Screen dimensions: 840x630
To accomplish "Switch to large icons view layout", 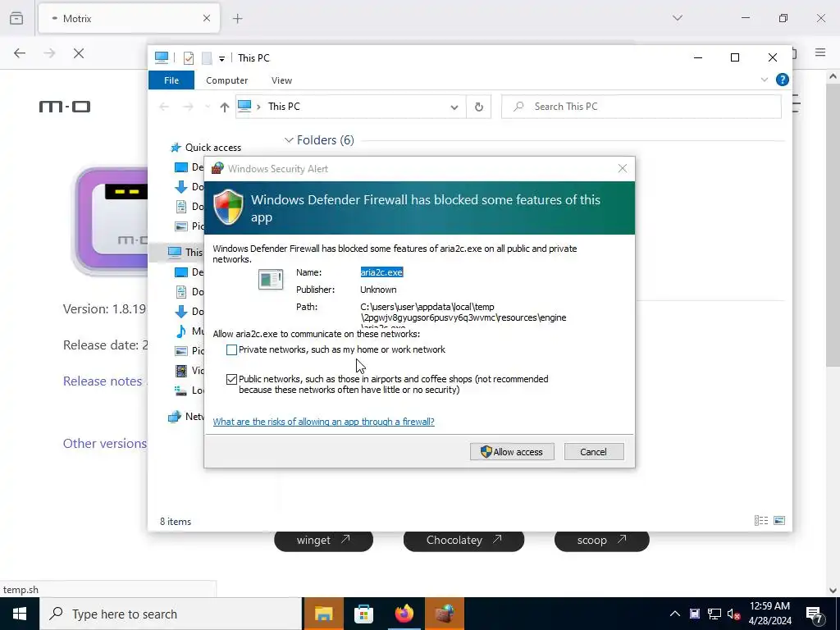I will pyautogui.click(x=779, y=521).
